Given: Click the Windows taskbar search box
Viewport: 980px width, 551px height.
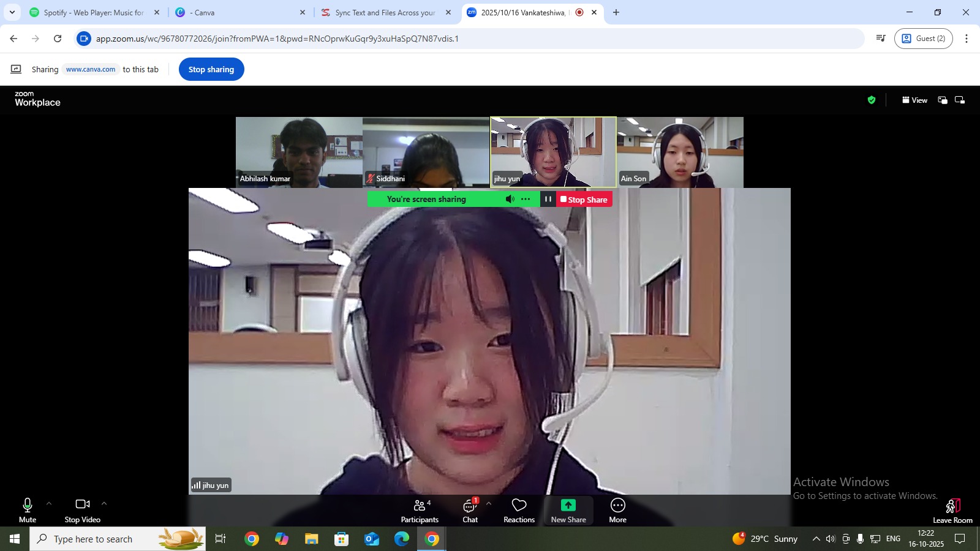Looking at the screenshot, I should pyautogui.click(x=118, y=539).
